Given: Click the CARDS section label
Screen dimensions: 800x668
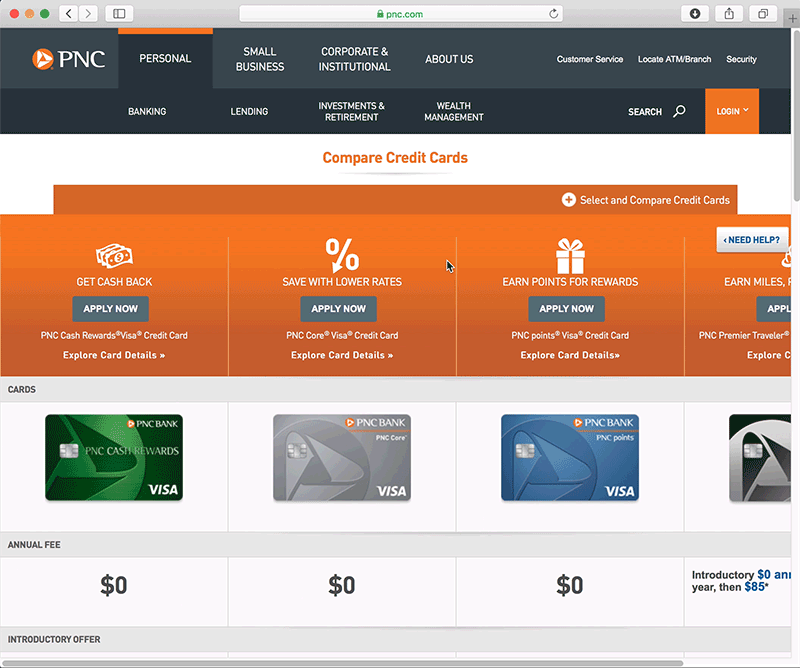Looking at the screenshot, I should [22, 389].
